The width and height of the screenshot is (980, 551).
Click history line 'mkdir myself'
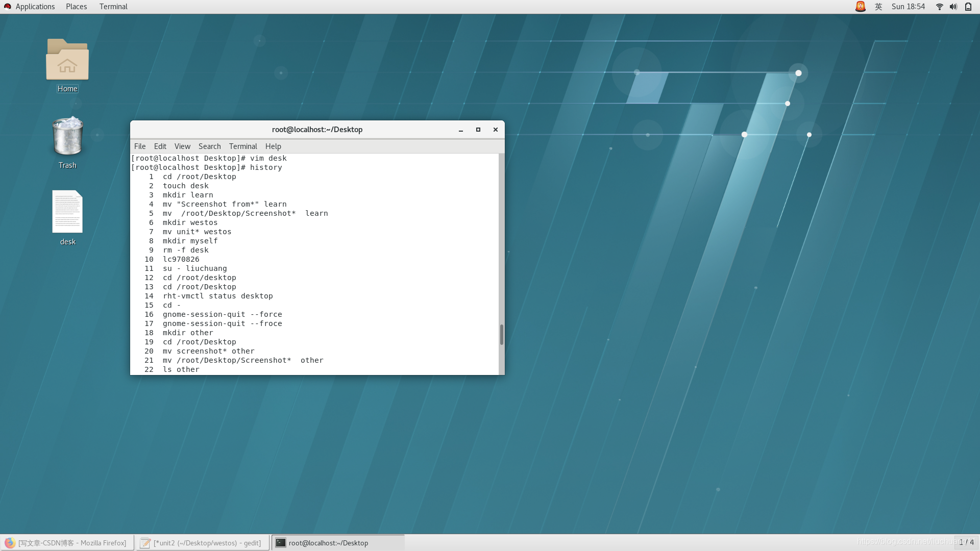(x=190, y=241)
